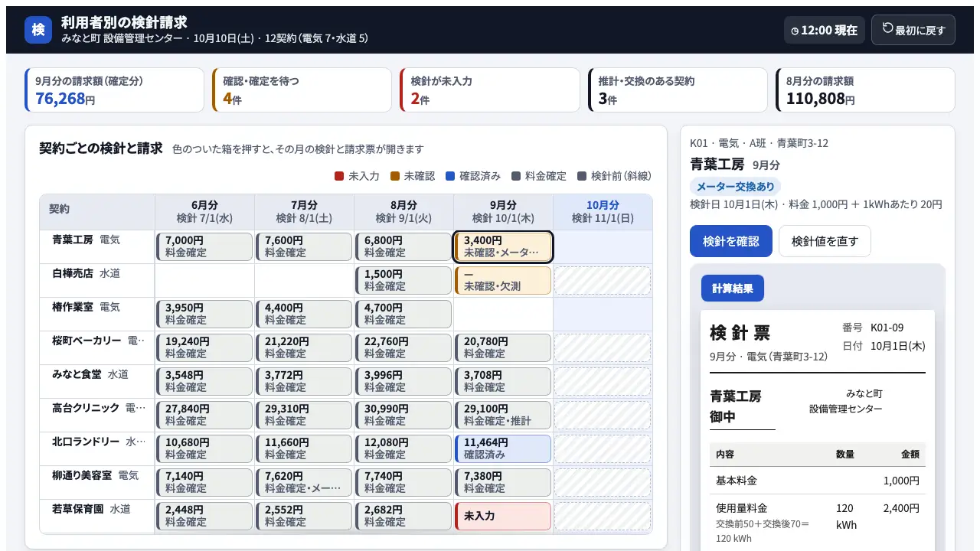Image resolution: width=980 pixels, height=551 pixels.
Task: Click the 検 app logo icon
Action: [38, 30]
